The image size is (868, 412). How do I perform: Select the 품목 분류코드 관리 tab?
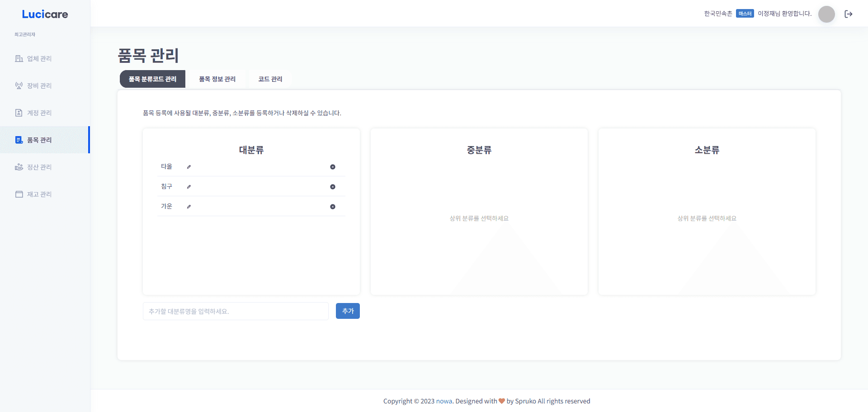pyautogui.click(x=152, y=79)
